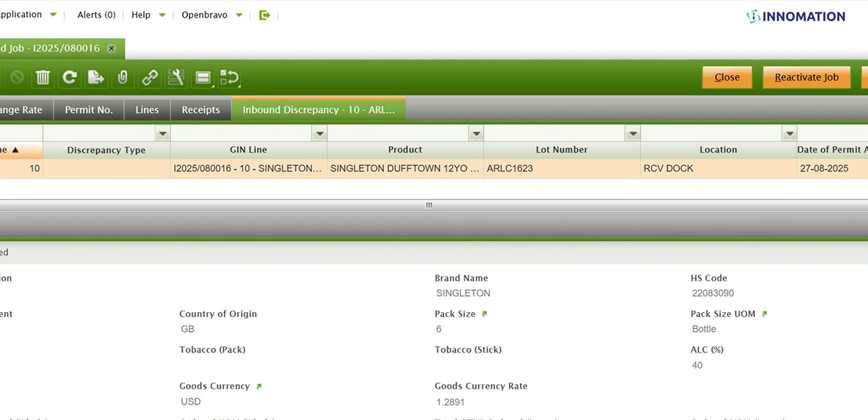Open GIN Line column filter dropdown
This screenshot has height=420, width=868.
pos(319,134)
